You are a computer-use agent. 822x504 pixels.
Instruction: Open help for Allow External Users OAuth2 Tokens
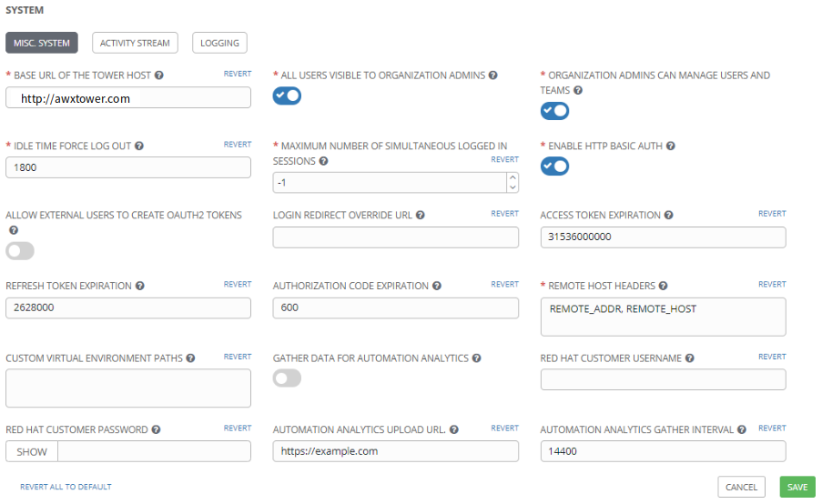[x=14, y=230]
